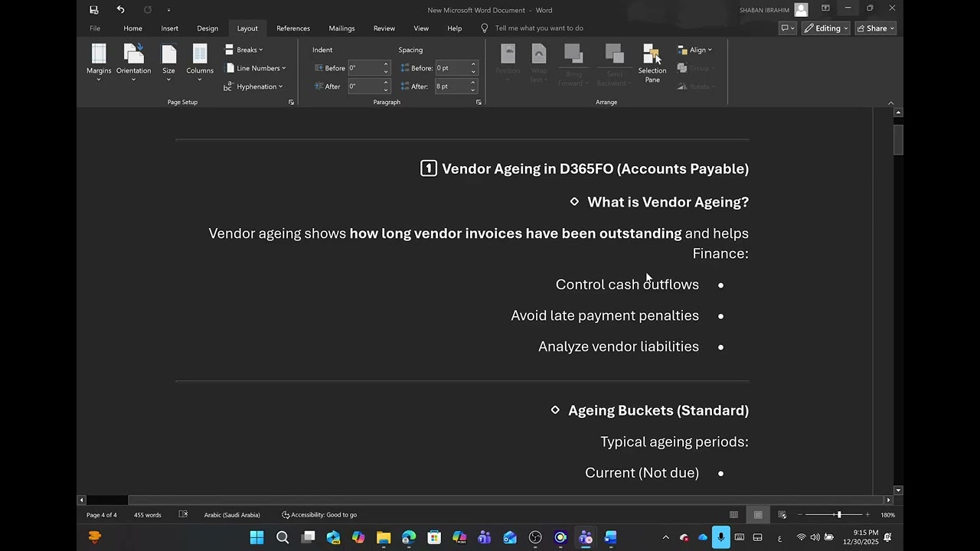This screenshot has width=980, height=551.
Task: Open the Customize Quick Access Toolbar arrow
Action: 168,10
